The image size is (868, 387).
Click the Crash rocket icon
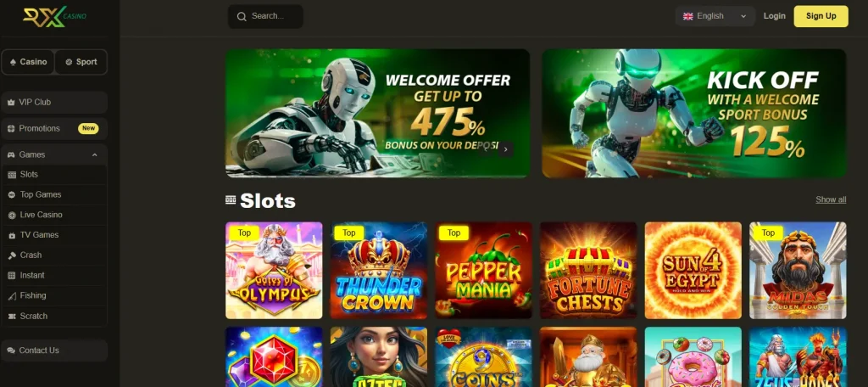(12, 255)
